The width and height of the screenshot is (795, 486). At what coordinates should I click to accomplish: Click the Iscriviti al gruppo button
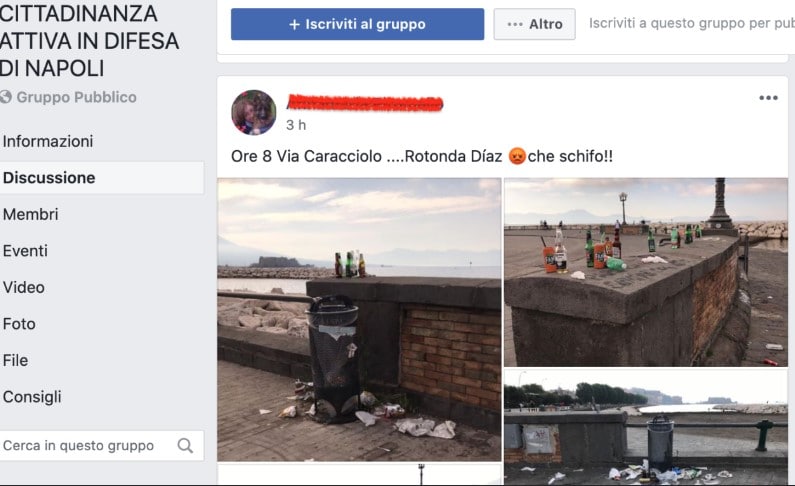point(357,24)
